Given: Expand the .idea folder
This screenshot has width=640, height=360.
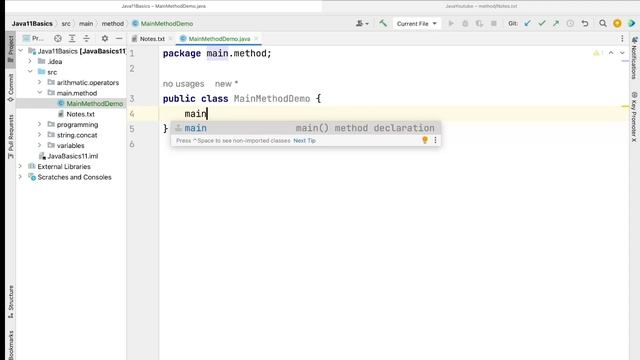Looking at the screenshot, I should point(30,61).
